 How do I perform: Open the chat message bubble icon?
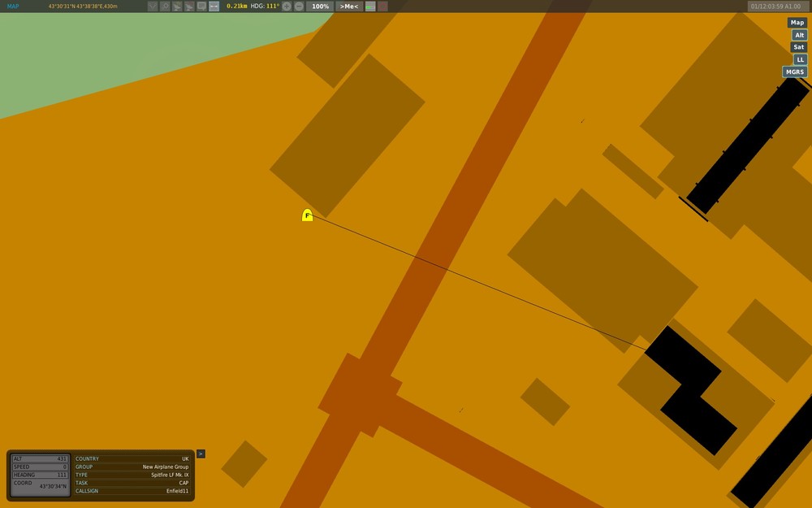pos(201,7)
